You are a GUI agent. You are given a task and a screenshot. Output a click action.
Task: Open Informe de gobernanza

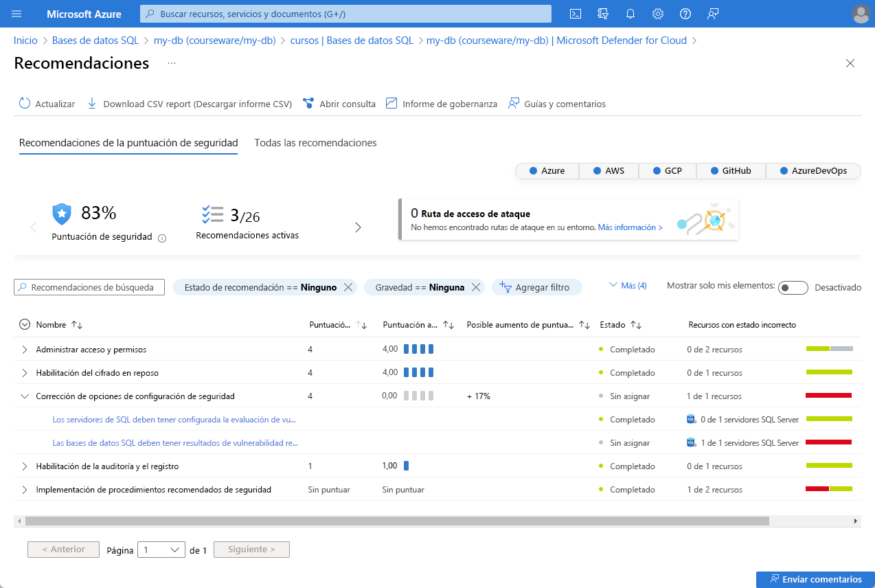(442, 104)
